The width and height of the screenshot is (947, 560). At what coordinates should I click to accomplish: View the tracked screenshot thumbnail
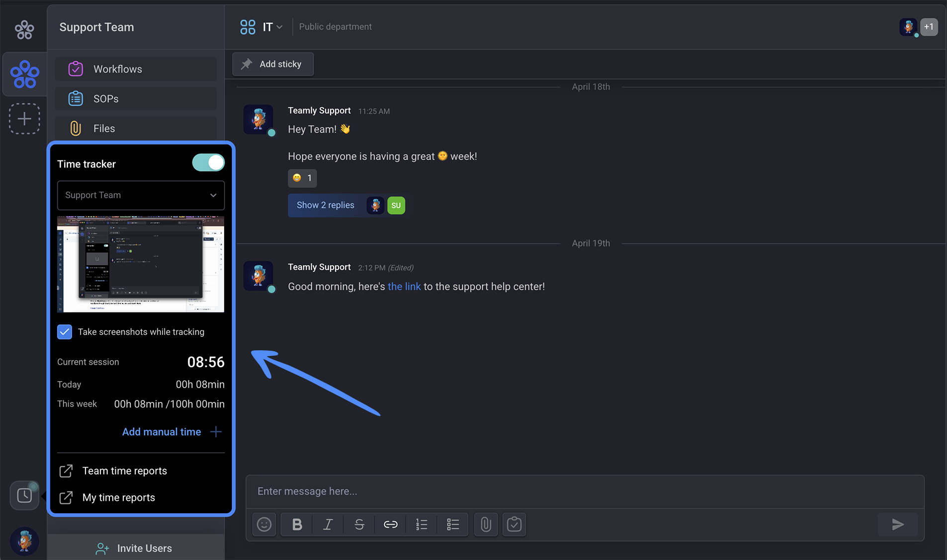[141, 264]
